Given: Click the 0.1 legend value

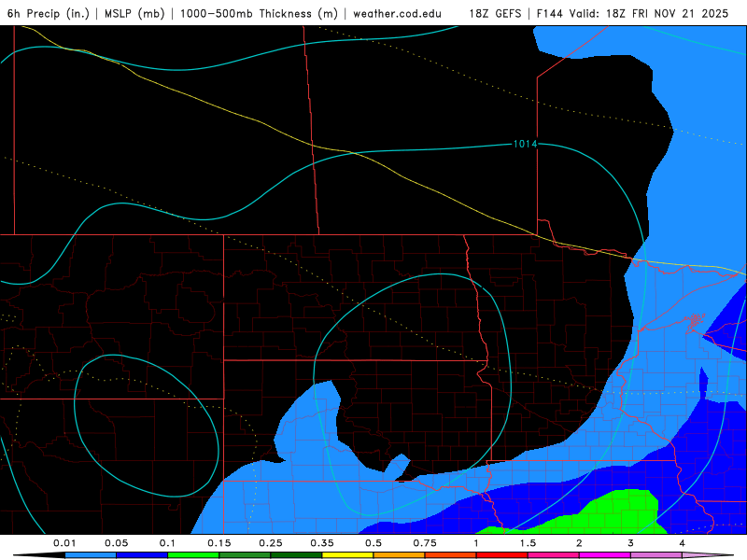Looking at the screenshot, I should click(168, 543).
